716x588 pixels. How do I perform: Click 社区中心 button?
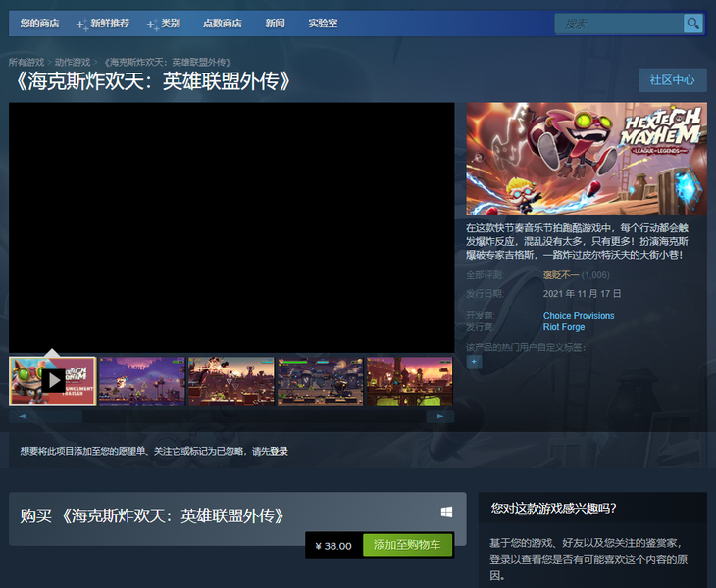(x=673, y=80)
